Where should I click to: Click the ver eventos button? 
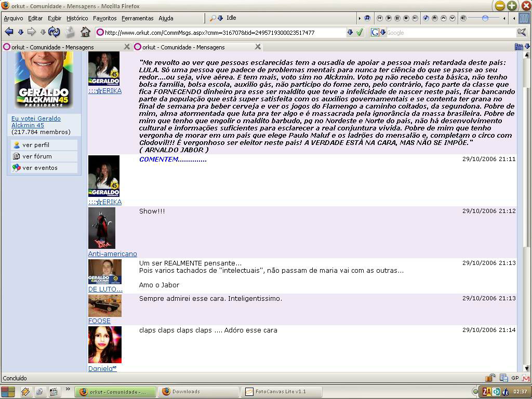tap(44, 168)
